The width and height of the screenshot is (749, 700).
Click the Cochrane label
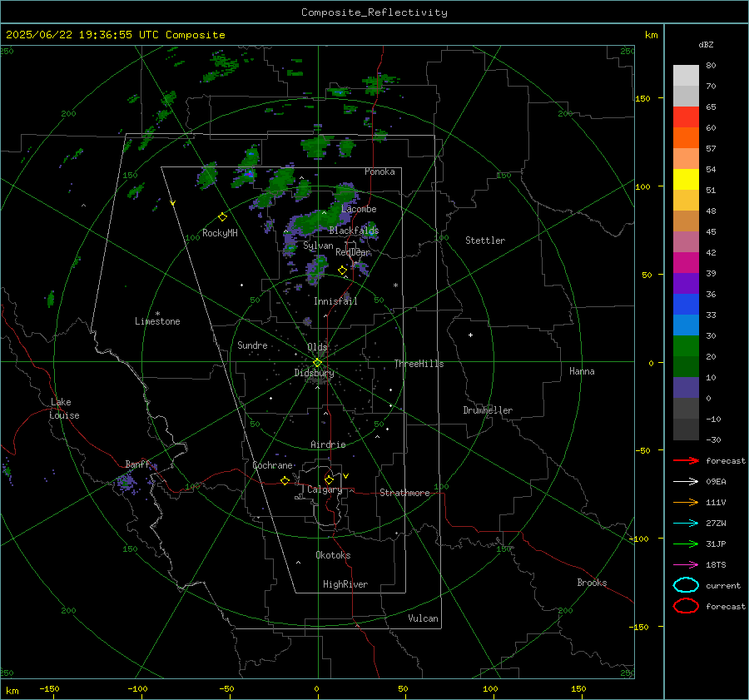[272, 465]
